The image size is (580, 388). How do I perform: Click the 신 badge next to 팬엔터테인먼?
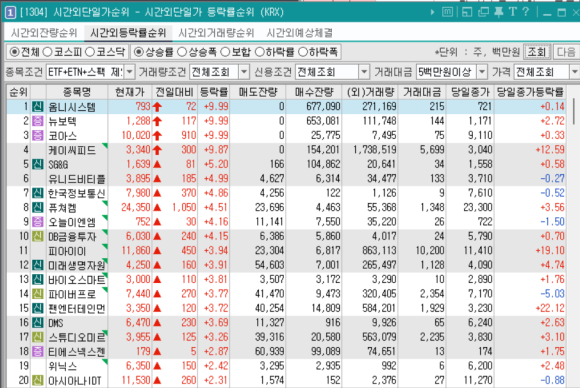38,308
